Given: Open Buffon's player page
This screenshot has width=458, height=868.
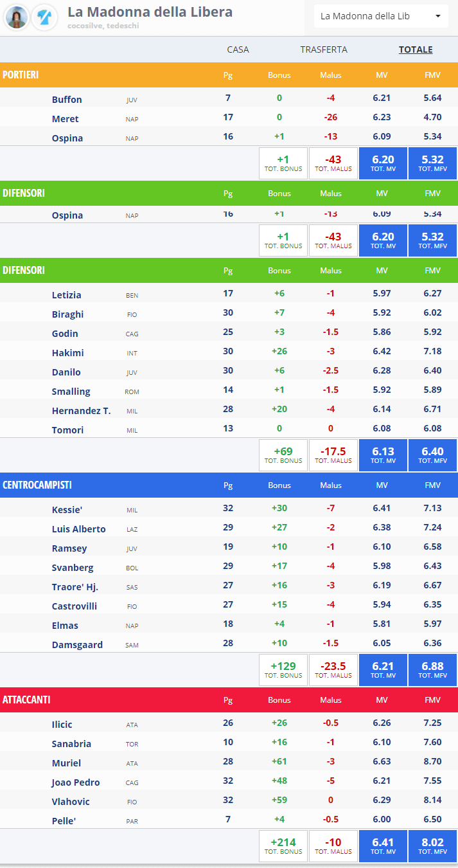Looking at the screenshot, I should (x=67, y=99).
